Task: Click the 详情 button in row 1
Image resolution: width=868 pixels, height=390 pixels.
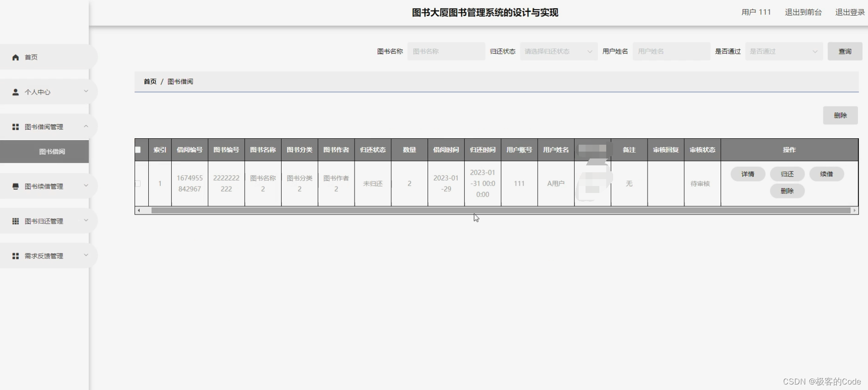Action: tap(748, 174)
